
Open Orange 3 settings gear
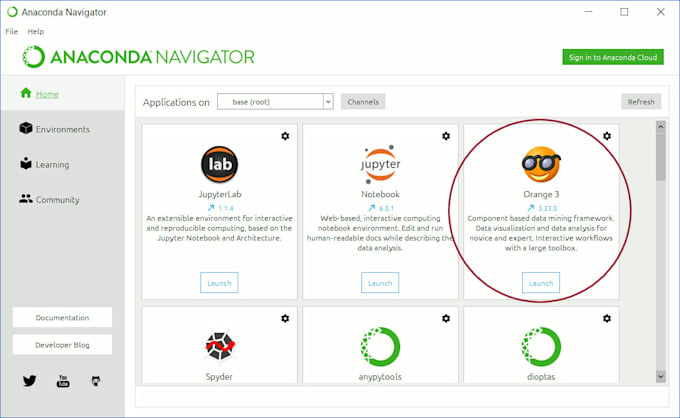pos(607,136)
